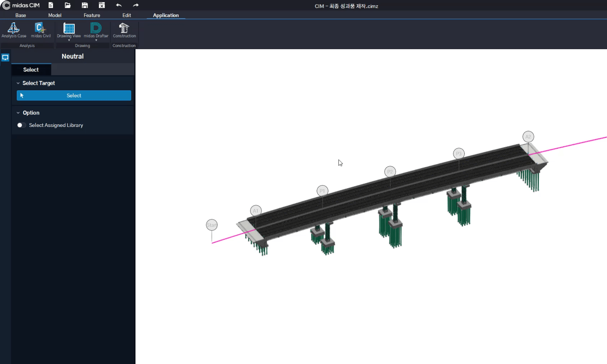
Task: Open the Analysis Case tool
Action: pos(14,30)
